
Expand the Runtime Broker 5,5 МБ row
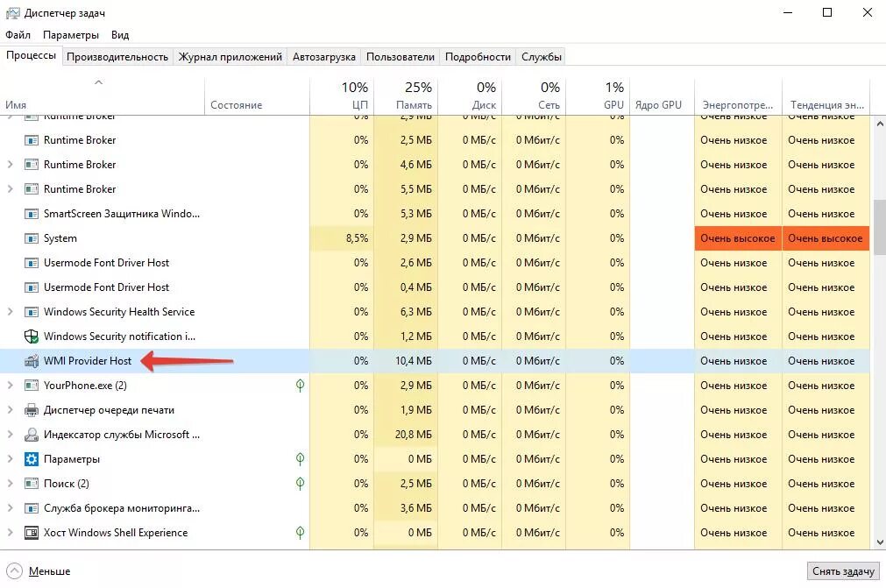click(x=11, y=189)
